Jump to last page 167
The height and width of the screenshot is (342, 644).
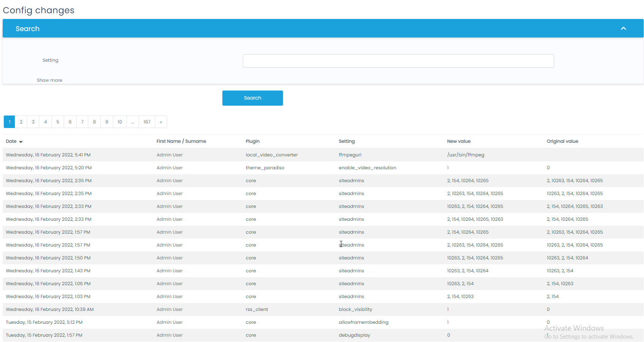[x=147, y=122]
